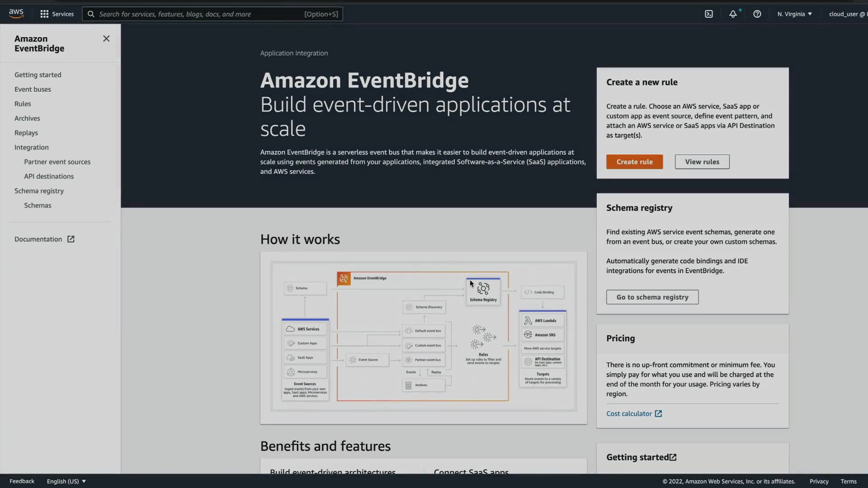Click Go to schema registry button
868x488 pixels.
652,297
